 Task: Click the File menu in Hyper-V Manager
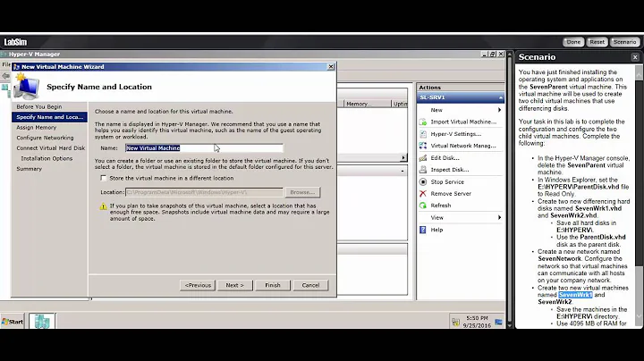click(x=5, y=64)
